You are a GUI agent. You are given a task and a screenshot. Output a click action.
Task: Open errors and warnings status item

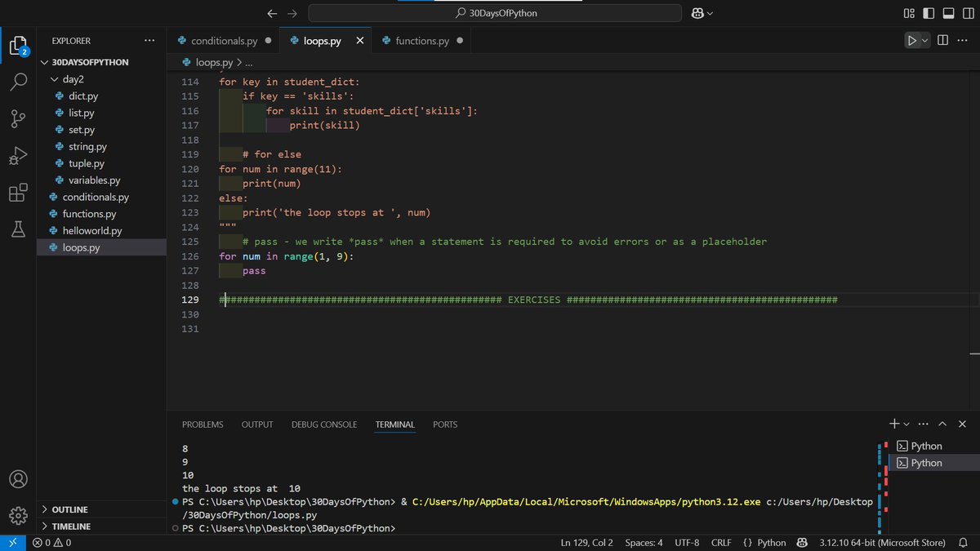(52, 543)
